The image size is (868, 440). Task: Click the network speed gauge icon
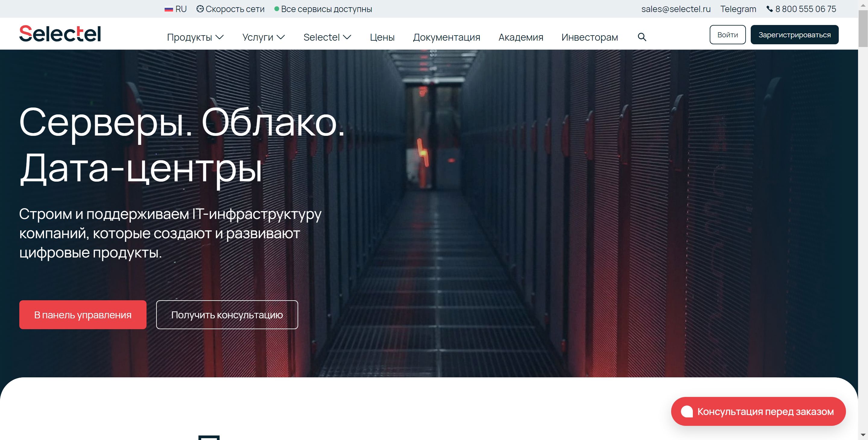[x=200, y=9]
